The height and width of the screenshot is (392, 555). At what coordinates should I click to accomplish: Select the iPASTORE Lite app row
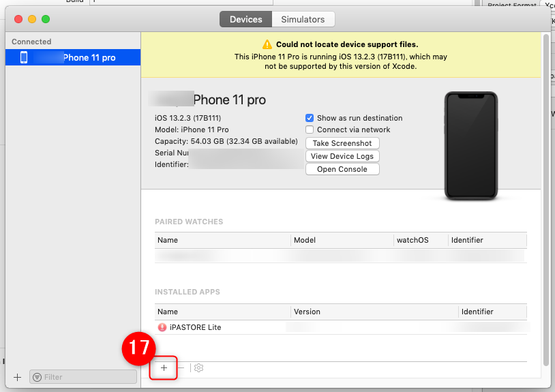340,327
